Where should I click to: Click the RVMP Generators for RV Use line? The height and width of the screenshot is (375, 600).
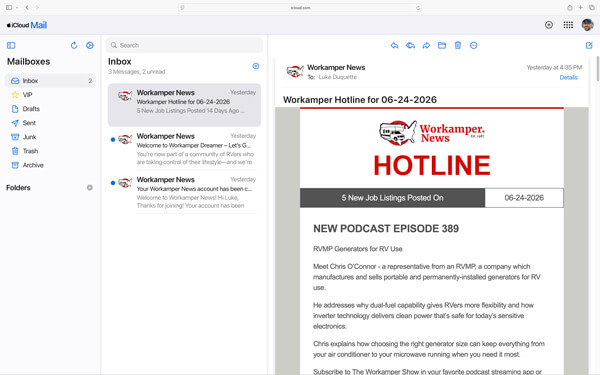pyautogui.click(x=357, y=249)
